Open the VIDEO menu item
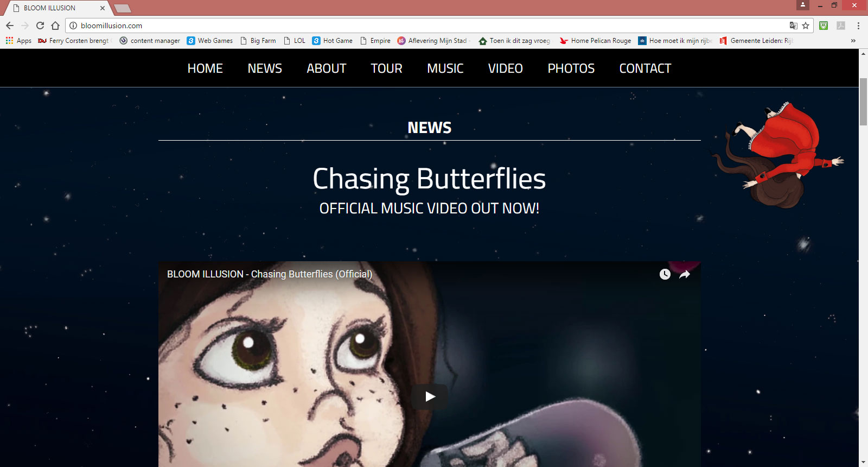 pos(506,68)
